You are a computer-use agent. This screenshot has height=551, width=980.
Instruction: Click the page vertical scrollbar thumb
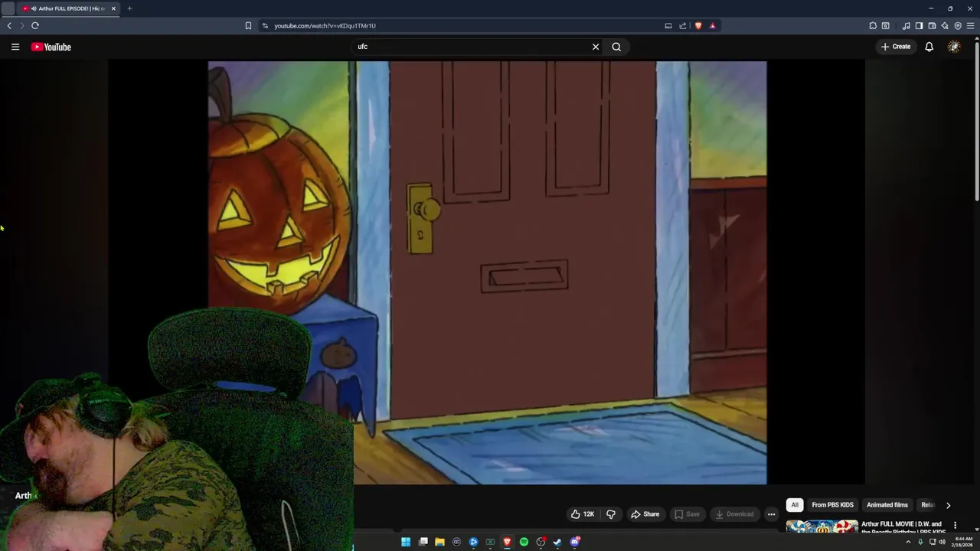tap(976, 122)
